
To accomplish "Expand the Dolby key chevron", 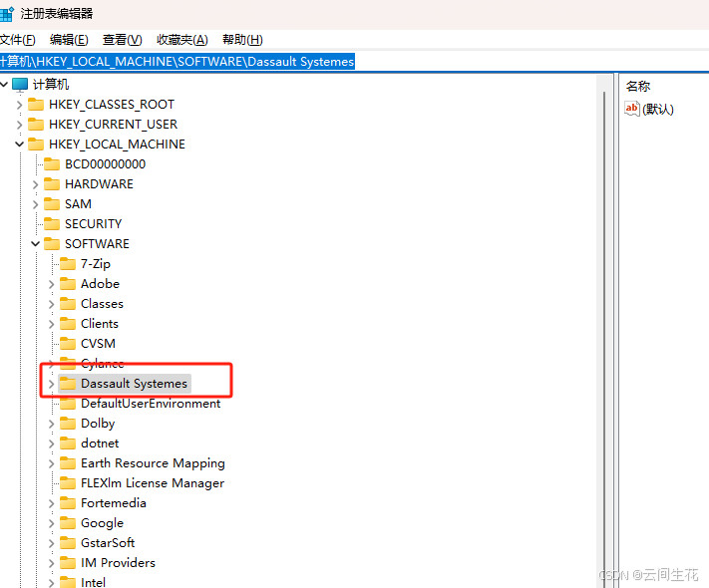I will coord(51,424).
